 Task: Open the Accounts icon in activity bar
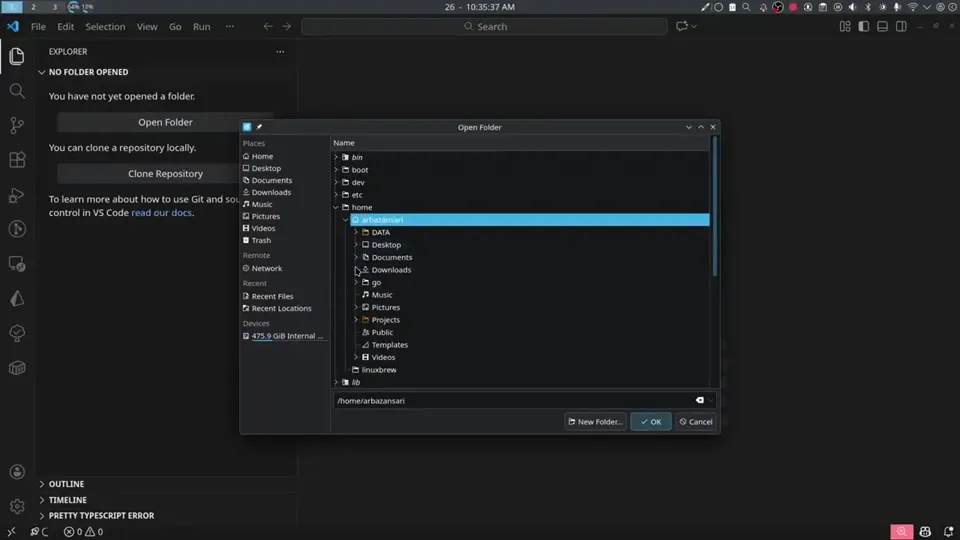pos(17,472)
